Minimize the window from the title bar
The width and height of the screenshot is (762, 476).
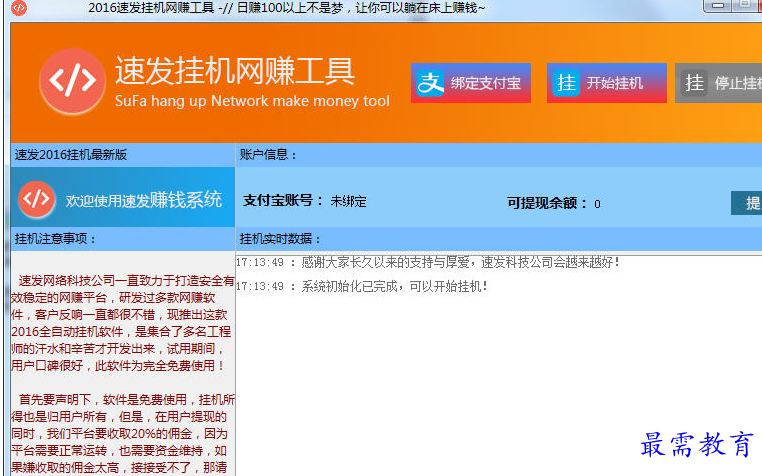[x=717, y=5]
